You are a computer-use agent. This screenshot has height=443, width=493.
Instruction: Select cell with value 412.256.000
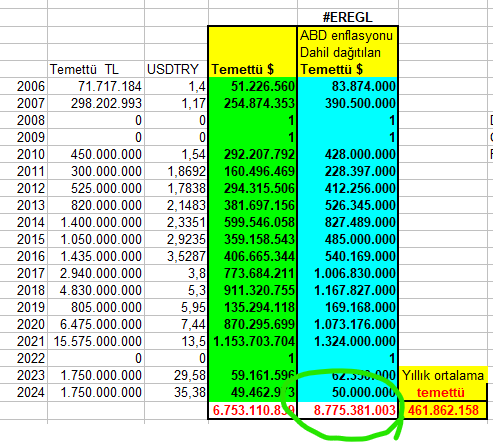[x=347, y=188]
